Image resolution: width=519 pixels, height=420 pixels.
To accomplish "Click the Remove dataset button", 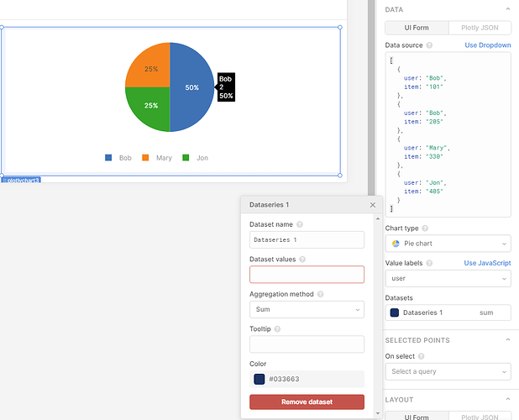I will 307,402.
